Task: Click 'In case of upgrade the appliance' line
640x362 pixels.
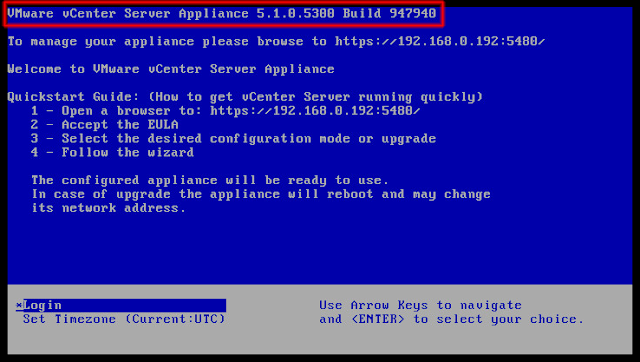Action: tap(261, 194)
